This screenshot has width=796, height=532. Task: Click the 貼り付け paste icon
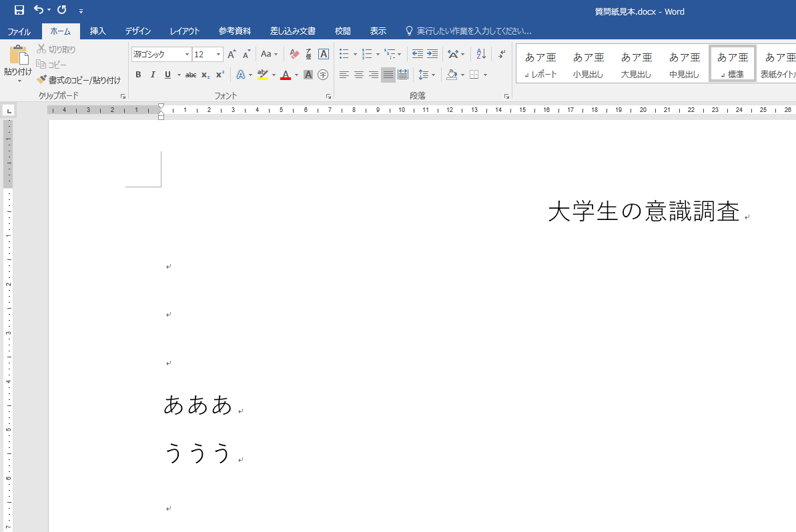pos(18,55)
